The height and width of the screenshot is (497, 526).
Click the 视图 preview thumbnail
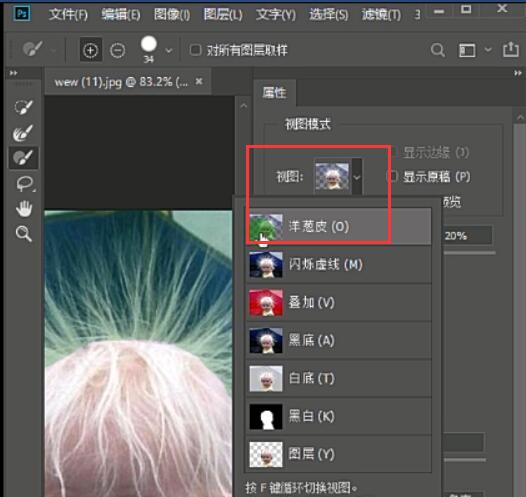coord(332,176)
